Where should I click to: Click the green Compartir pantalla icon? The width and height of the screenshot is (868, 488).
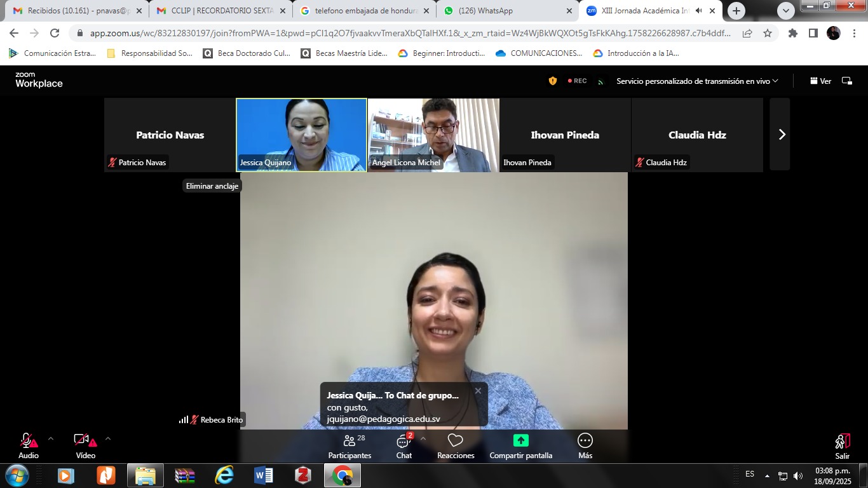(x=520, y=440)
